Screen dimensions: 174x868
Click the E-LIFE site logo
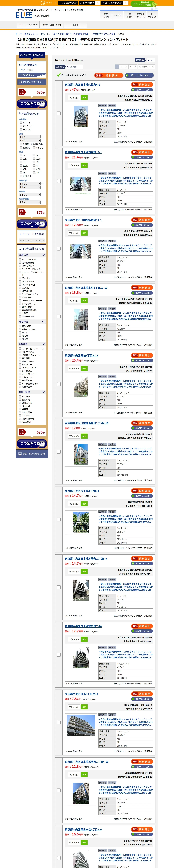(x=24, y=15)
